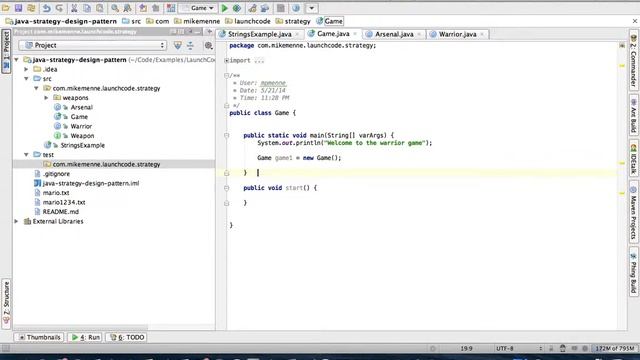Select Arsenal class in project tree

(81, 107)
